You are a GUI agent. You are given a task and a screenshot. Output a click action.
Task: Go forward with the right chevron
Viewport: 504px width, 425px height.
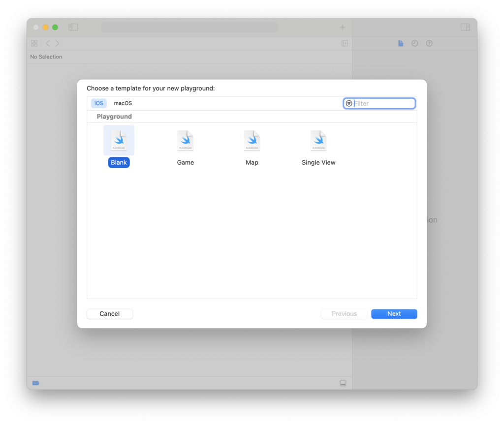point(57,43)
